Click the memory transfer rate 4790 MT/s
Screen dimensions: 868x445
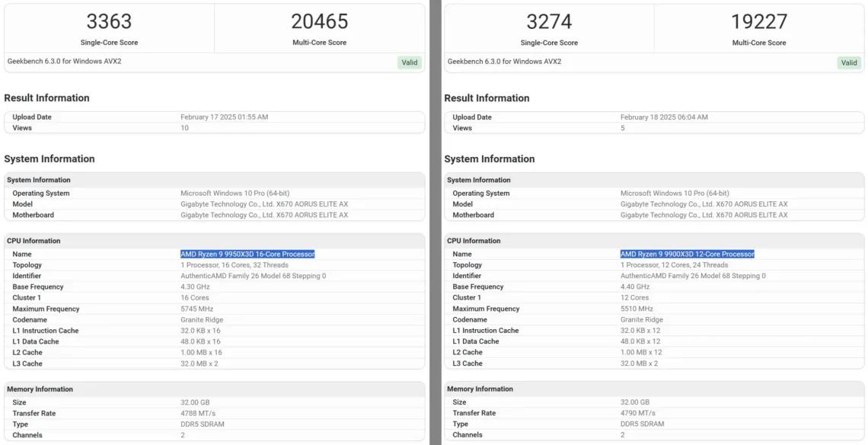pos(638,414)
